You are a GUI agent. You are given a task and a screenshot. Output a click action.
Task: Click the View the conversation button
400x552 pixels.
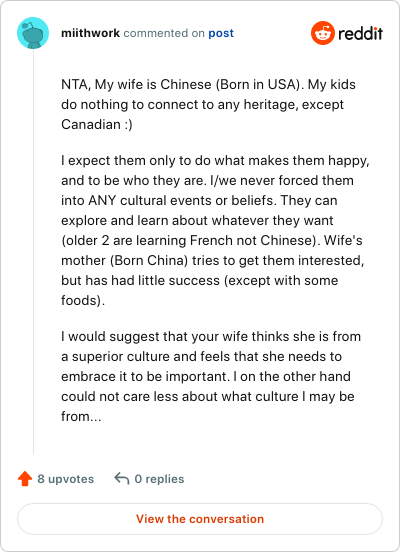(x=200, y=519)
